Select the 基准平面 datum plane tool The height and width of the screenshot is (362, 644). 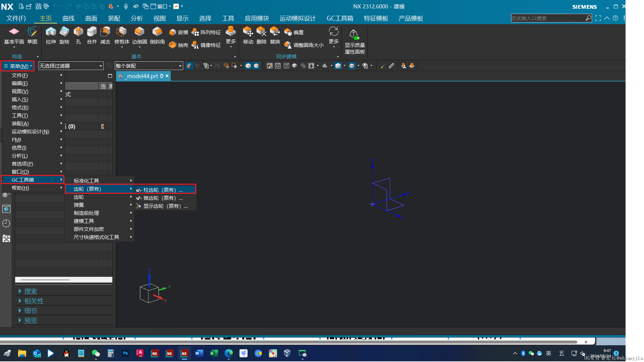point(14,35)
